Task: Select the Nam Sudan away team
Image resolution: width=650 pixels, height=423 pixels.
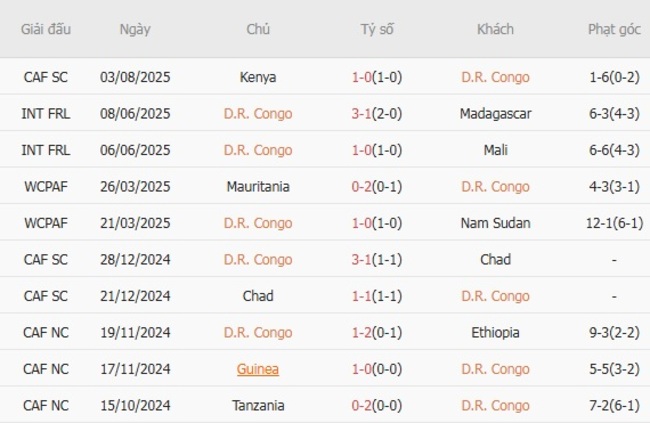Action: tap(495, 223)
